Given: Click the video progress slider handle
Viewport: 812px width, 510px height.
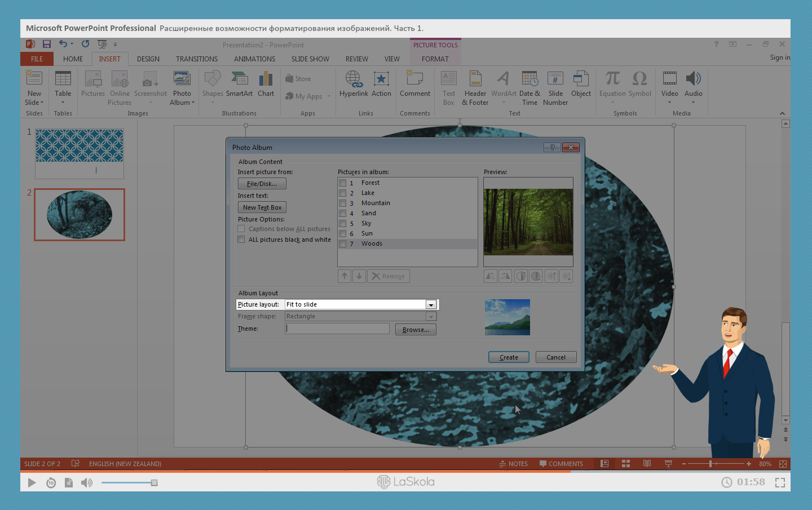Looking at the screenshot, I should pyautogui.click(x=154, y=482).
